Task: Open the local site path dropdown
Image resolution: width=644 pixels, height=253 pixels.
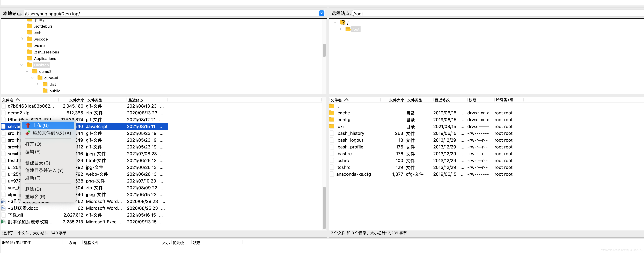Action: (321, 13)
